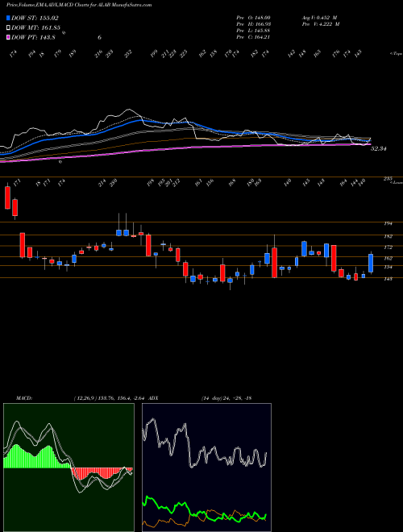Select the DOW PT: 143.8 label
The height and width of the screenshot is (532, 403).
(x=33, y=37)
